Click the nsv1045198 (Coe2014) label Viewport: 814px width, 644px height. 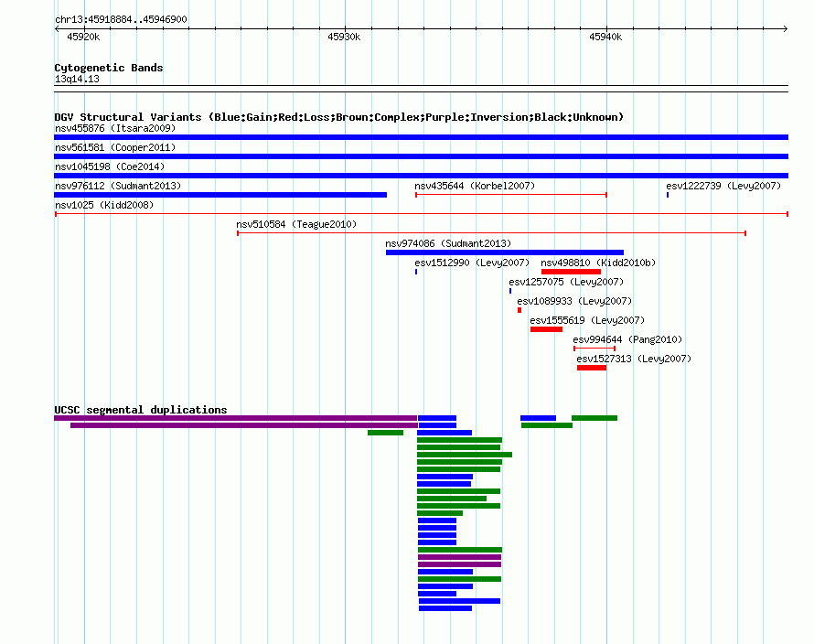pos(110,166)
